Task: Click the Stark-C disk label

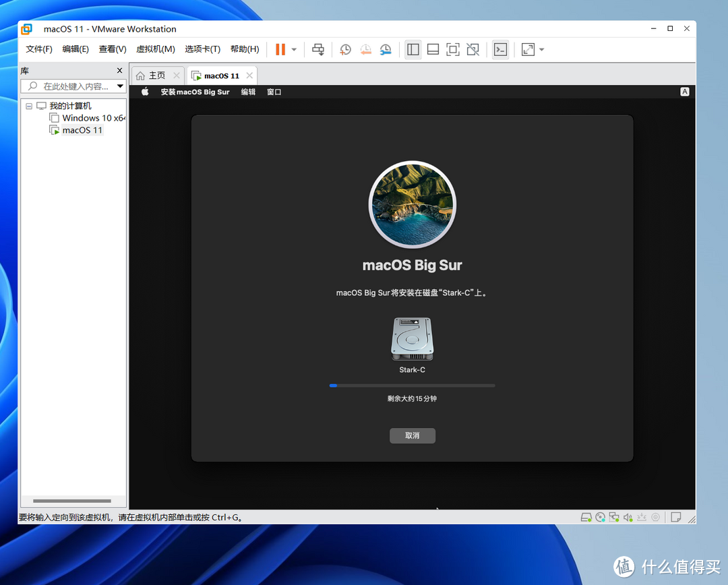Action: point(413,370)
